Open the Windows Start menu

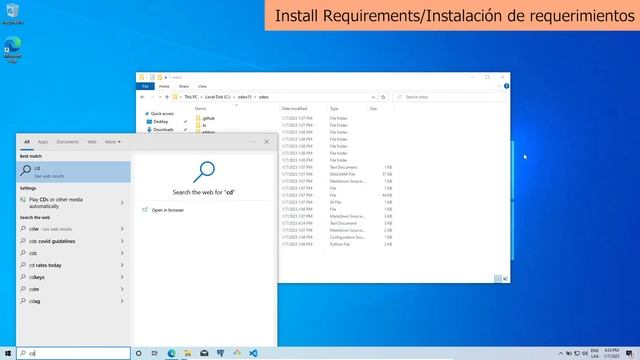pos(8,353)
